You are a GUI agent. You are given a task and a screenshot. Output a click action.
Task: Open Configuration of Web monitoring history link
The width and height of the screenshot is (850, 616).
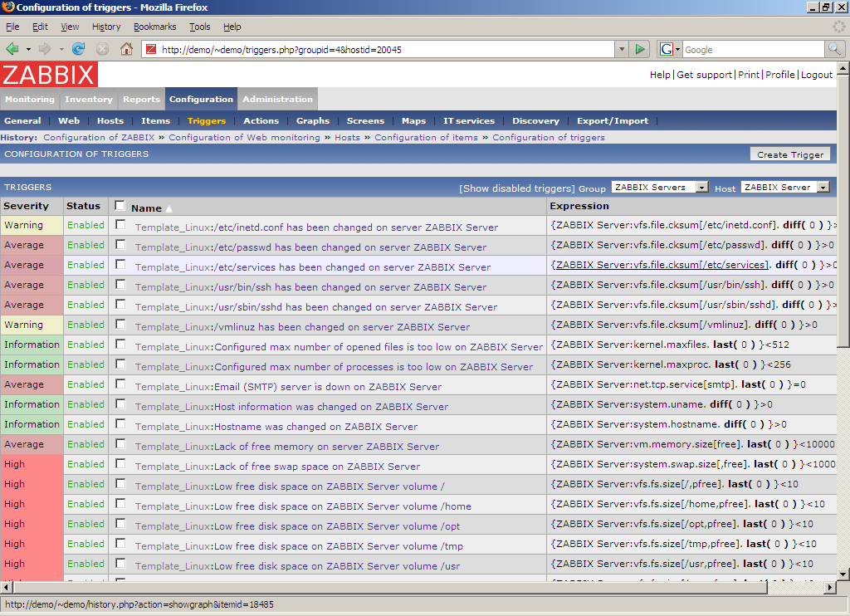pos(245,138)
